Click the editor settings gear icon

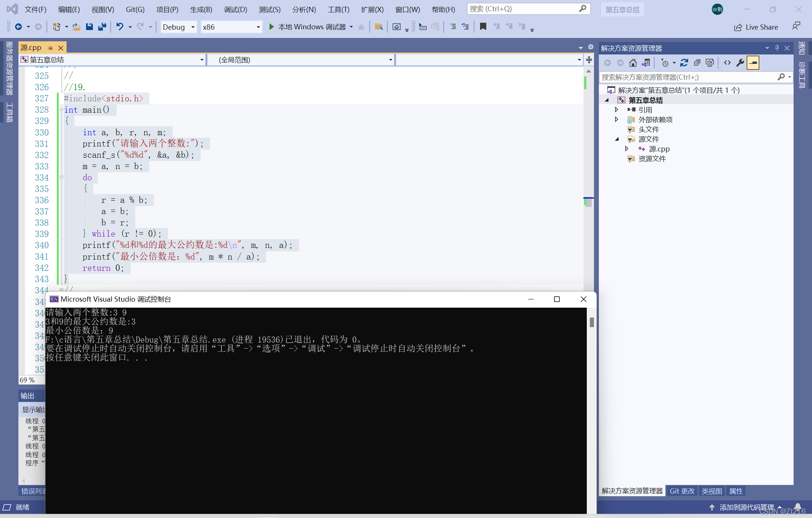tap(591, 47)
